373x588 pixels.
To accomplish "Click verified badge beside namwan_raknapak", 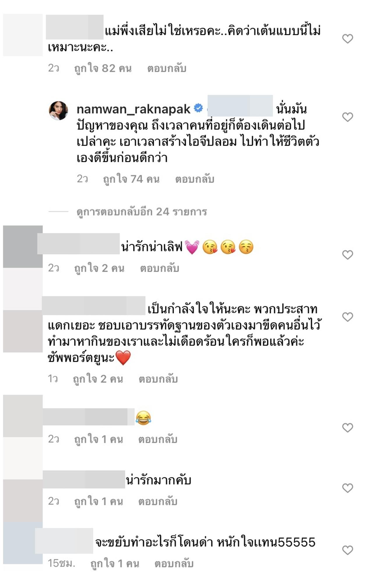I will (x=198, y=108).
